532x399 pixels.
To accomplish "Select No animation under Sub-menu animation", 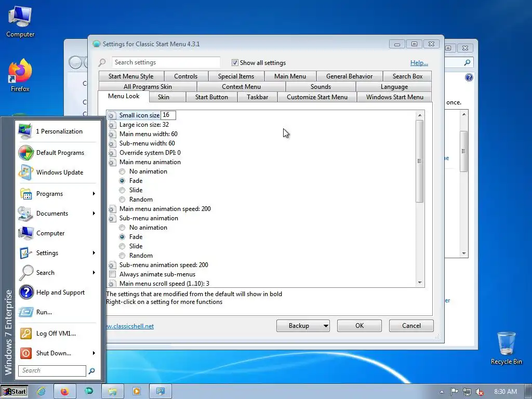I will 122,228.
